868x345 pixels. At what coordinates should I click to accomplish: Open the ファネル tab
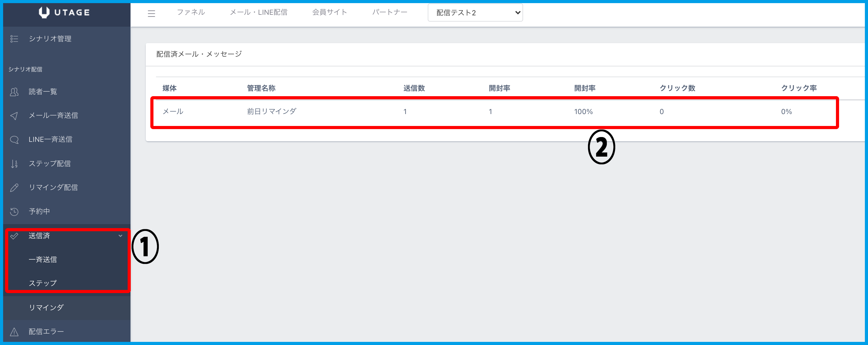pyautogui.click(x=191, y=12)
